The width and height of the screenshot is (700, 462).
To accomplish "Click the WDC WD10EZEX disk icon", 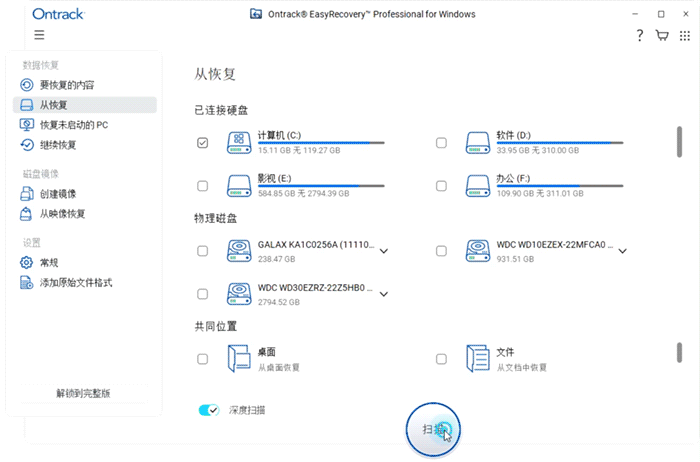I will 478,251.
